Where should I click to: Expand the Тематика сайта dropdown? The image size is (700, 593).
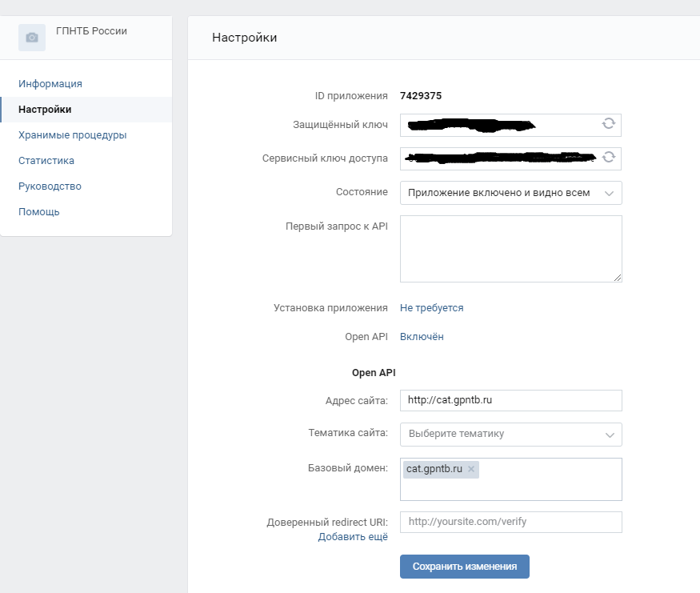(x=510, y=434)
